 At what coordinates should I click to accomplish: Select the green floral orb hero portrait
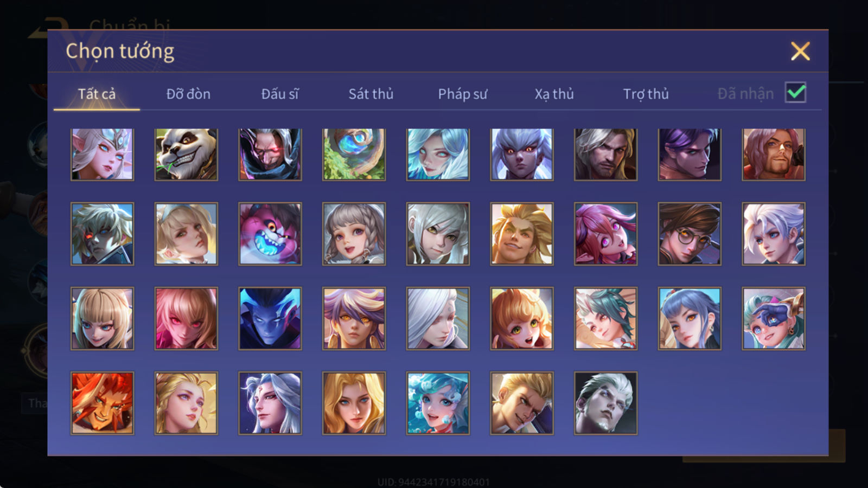click(354, 154)
